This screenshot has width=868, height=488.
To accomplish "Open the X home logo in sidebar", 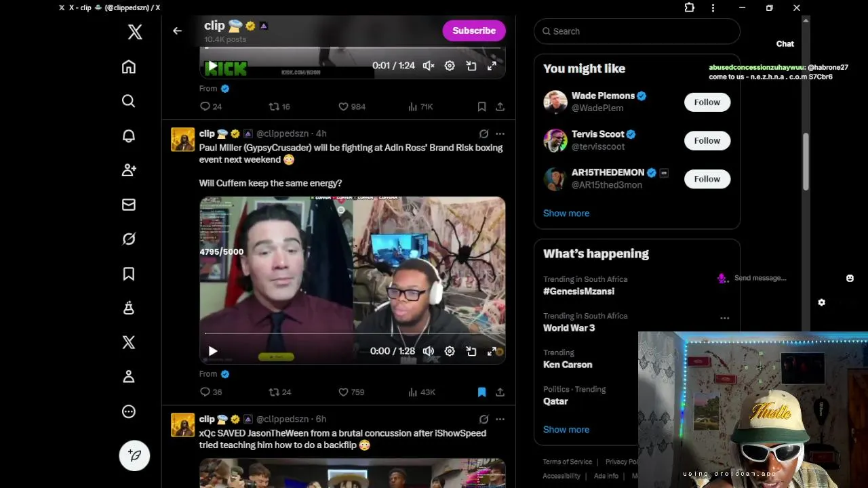I will pos(135,32).
